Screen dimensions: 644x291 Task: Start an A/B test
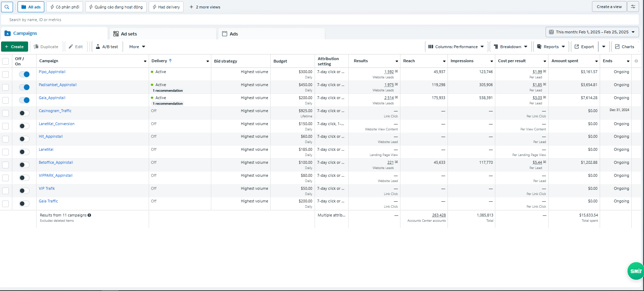pos(107,47)
